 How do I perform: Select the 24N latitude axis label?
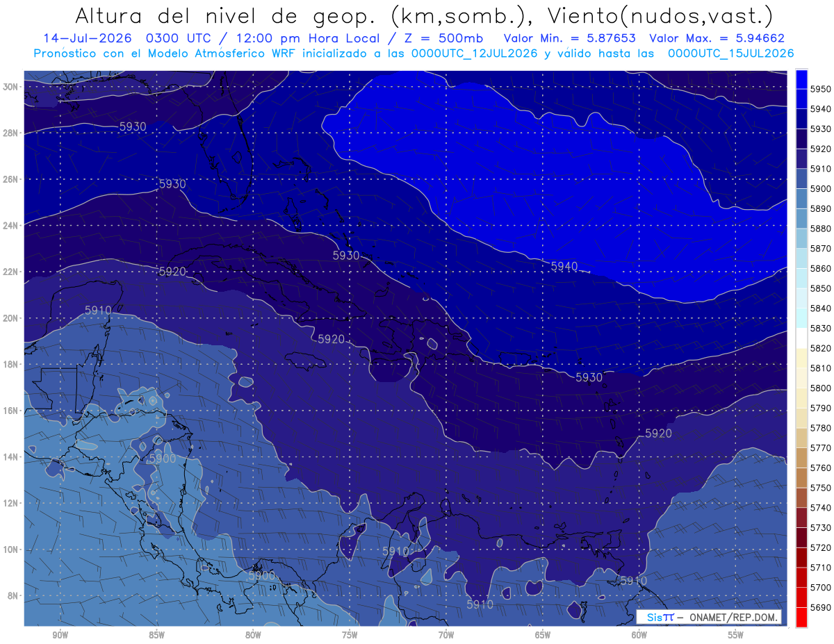point(10,226)
